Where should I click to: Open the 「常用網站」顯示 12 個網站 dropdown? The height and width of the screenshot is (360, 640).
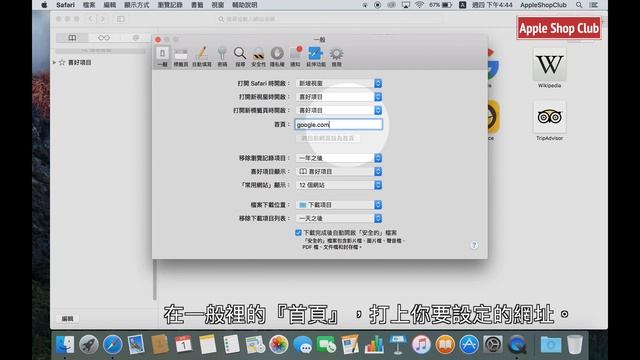(339, 185)
